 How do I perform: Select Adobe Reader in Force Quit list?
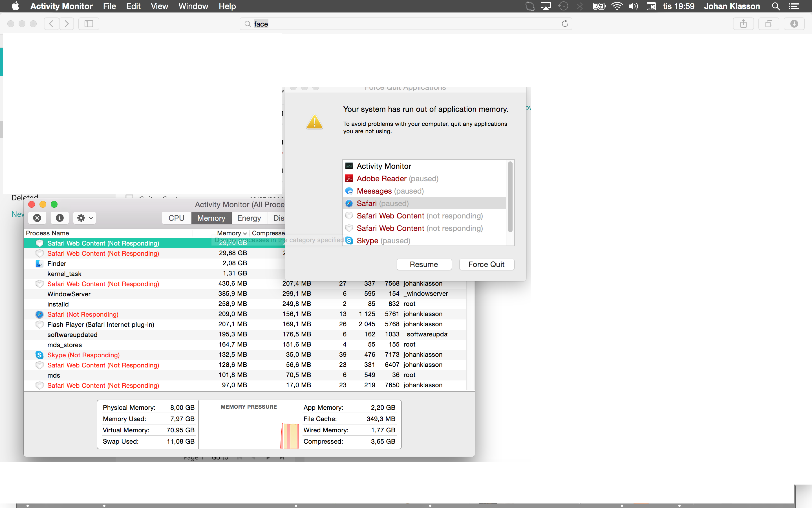click(424, 178)
